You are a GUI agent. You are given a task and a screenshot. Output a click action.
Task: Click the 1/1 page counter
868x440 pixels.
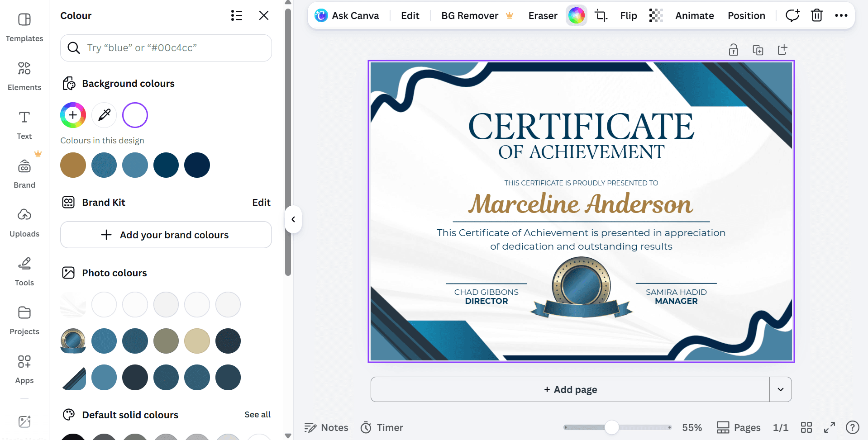click(781, 427)
